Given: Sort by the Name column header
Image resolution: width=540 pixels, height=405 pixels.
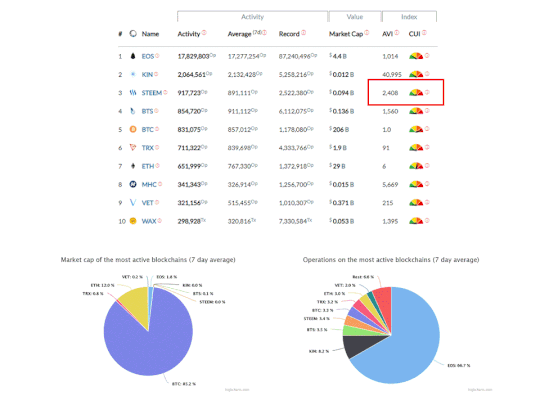Looking at the screenshot, I should [150, 34].
